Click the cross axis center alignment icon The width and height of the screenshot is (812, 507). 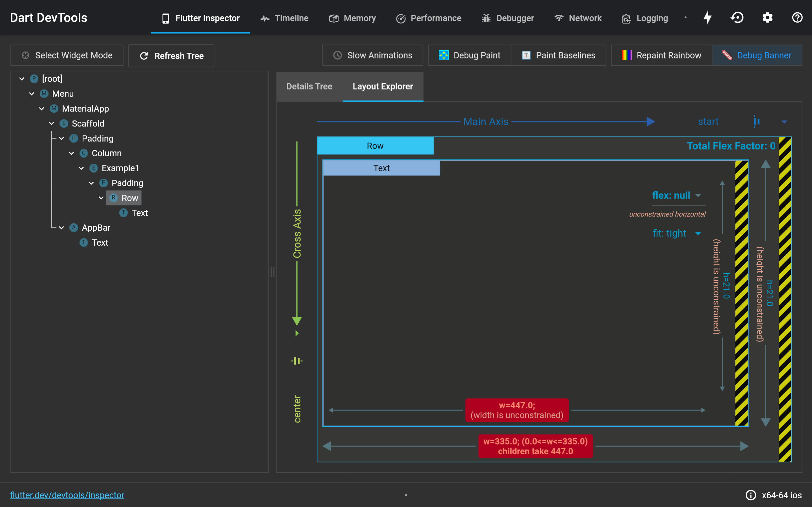297,361
